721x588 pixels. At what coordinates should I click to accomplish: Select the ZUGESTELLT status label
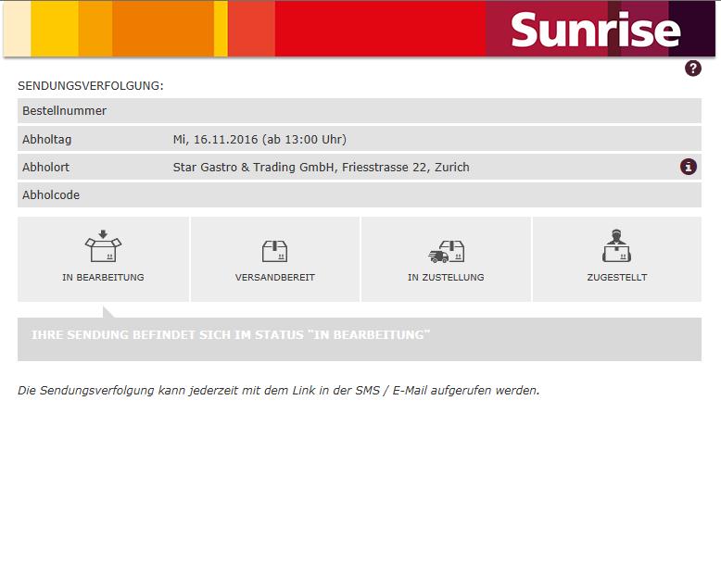[x=617, y=277]
